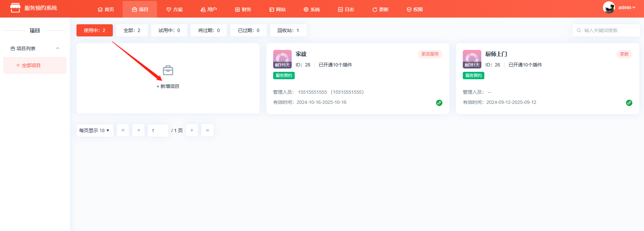Screen dimensions: 644x231
Task: Filter projects by 回收站: 1 tab
Action: click(x=288, y=30)
